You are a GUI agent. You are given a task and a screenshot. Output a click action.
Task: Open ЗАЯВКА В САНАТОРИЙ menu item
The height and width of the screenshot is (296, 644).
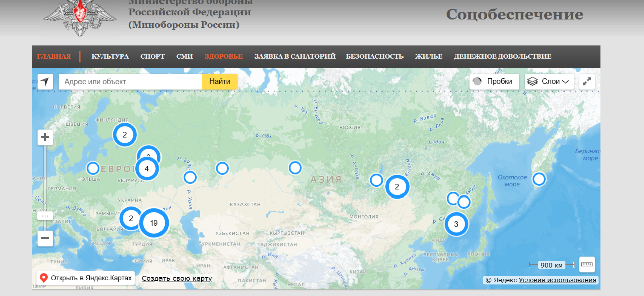(x=294, y=57)
